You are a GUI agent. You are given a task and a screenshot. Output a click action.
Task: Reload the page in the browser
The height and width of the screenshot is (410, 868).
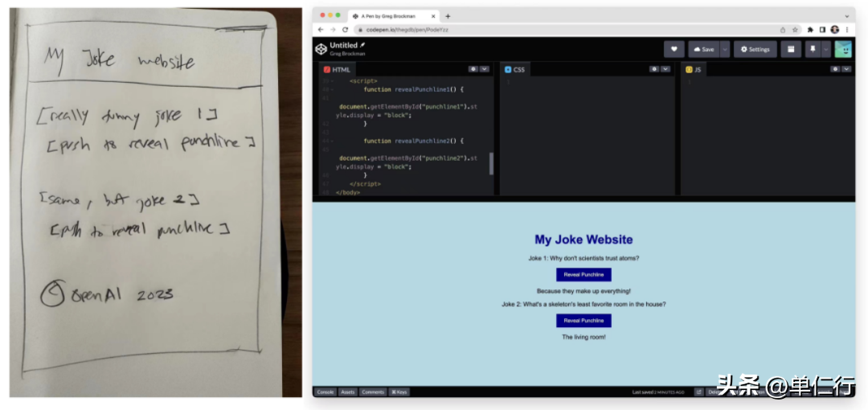(345, 30)
